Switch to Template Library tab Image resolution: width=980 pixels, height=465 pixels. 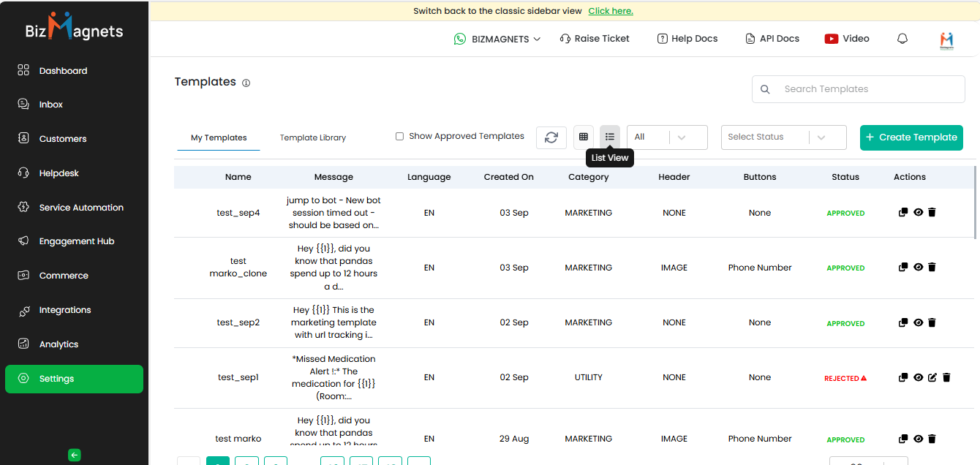pos(313,137)
